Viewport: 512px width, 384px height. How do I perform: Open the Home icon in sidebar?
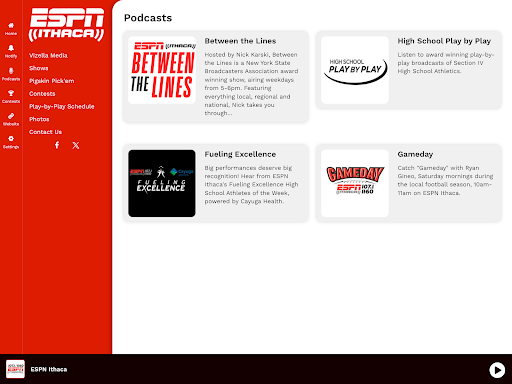[x=11, y=29]
